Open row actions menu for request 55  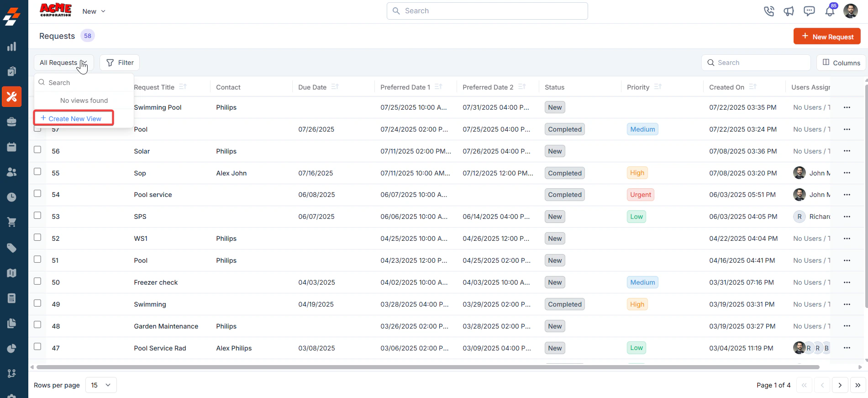pyautogui.click(x=847, y=173)
